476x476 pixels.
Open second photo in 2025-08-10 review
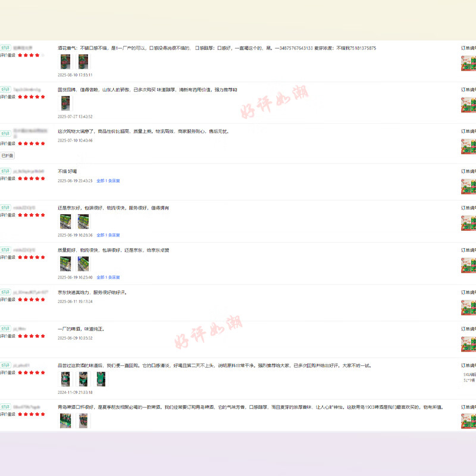pos(83,62)
